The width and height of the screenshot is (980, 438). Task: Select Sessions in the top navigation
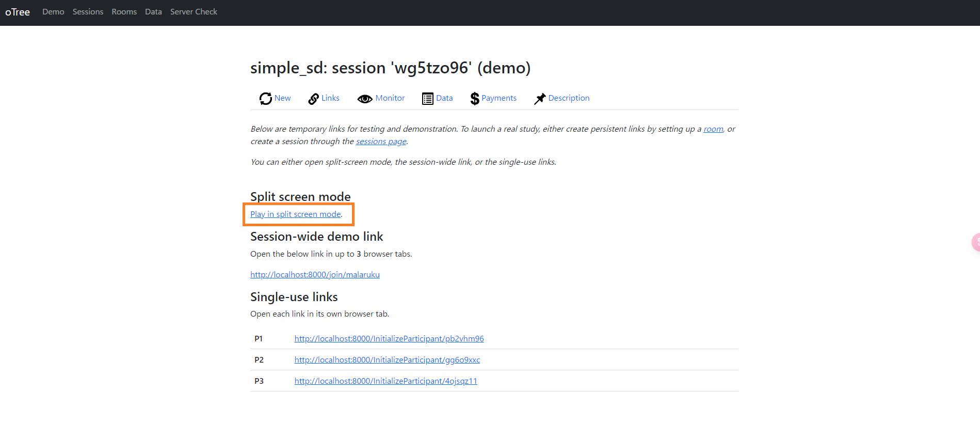click(88, 11)
